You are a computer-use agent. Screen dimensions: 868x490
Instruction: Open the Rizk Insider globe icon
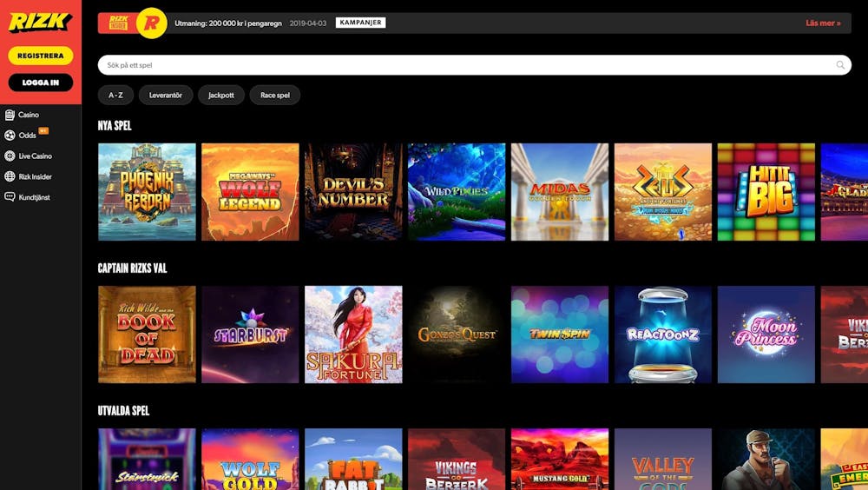coord(10,176)
